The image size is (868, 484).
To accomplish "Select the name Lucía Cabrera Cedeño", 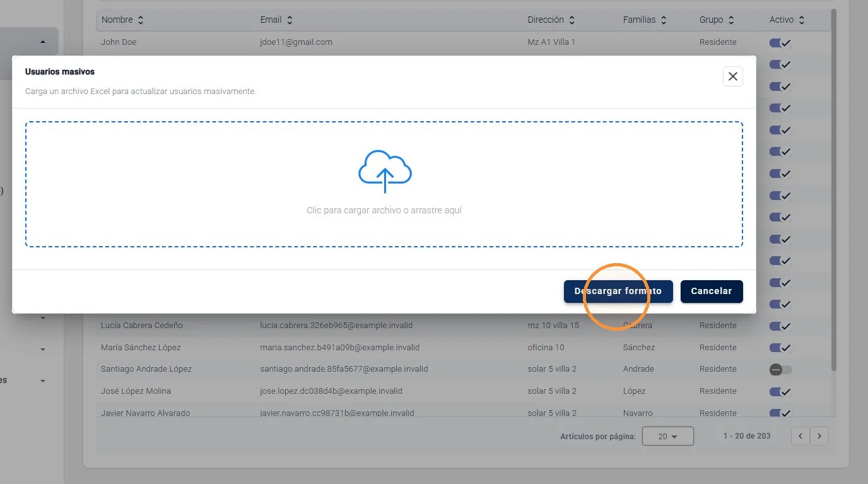I will (x=142, y=326).
